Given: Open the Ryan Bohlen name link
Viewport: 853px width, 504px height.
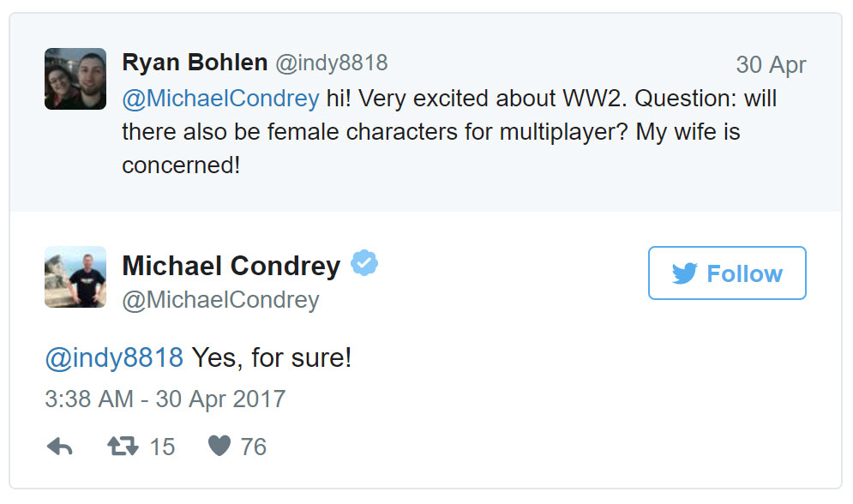Looking at the screenshot, I should [x=195, y=63].
